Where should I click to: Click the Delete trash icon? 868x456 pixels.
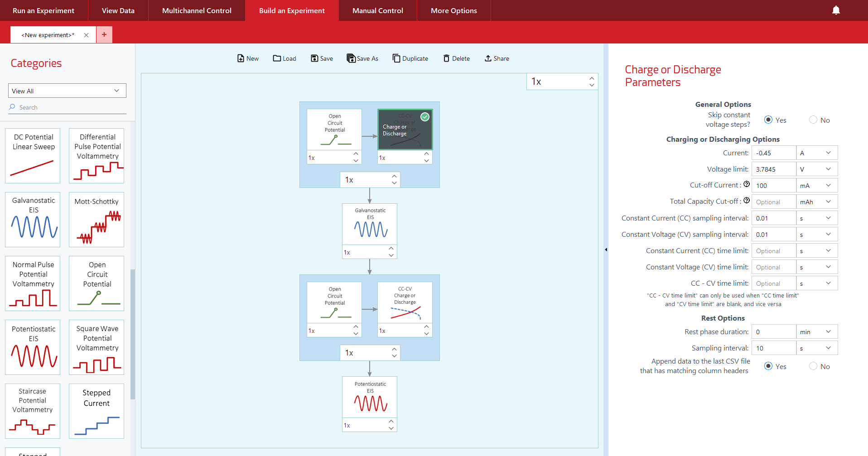[x=446, y=58]
